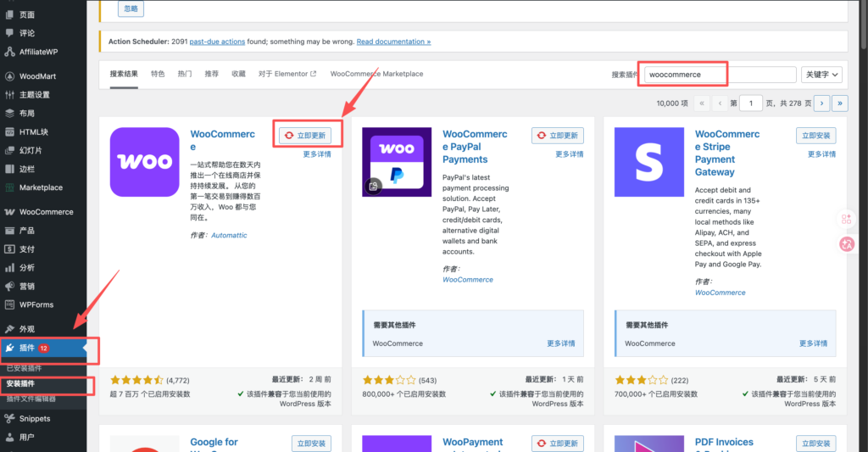
Task: Click 支付 payments dollar icon
Action: (x=9, y=249)
